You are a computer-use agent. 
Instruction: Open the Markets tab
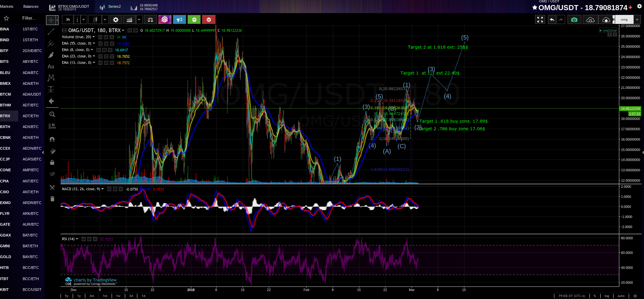pos(7,6)
